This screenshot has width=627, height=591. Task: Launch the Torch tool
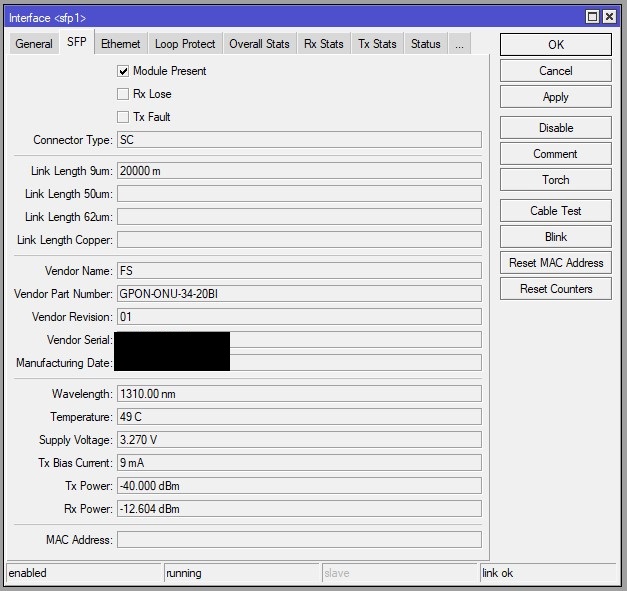(556, 180)
